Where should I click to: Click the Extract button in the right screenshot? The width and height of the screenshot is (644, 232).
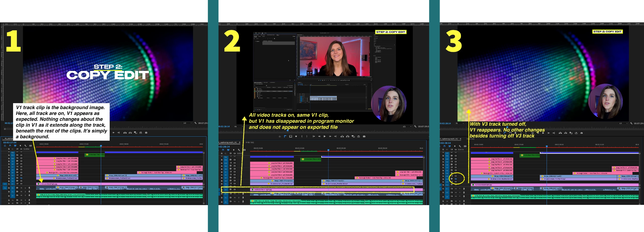566,133
